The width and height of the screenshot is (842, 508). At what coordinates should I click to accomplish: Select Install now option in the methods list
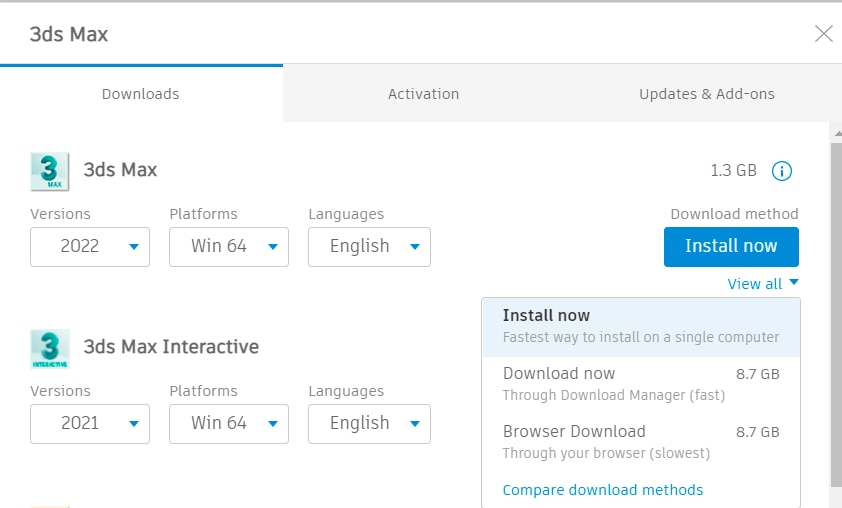pyautogui.click(x=641, y=326)
